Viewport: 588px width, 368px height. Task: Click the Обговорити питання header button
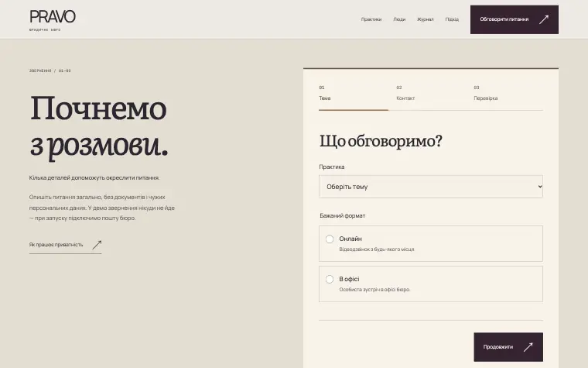click(x=514, y=19)
